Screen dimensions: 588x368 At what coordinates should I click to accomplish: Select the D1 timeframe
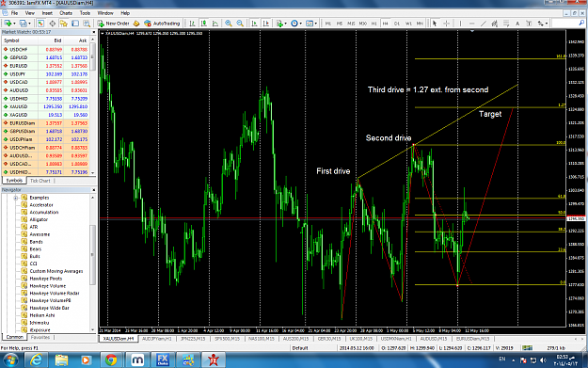[397, 24]
